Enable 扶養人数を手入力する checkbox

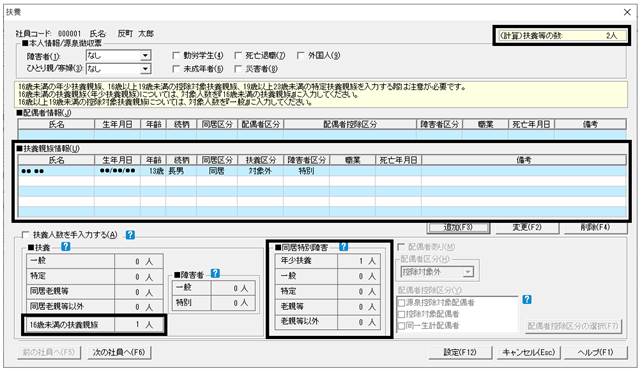click(25, 235)
